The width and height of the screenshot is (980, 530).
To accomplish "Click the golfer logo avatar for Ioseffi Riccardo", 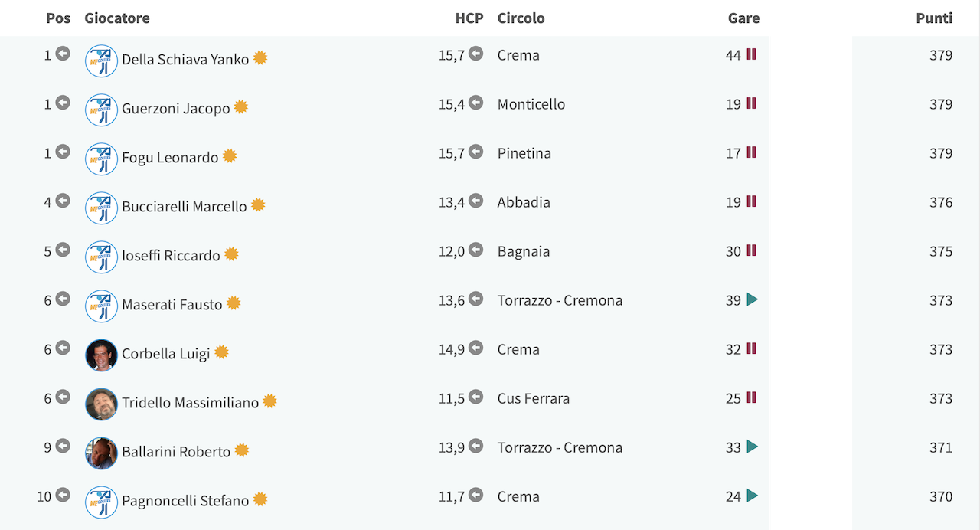I will click(x=101, y=257).
